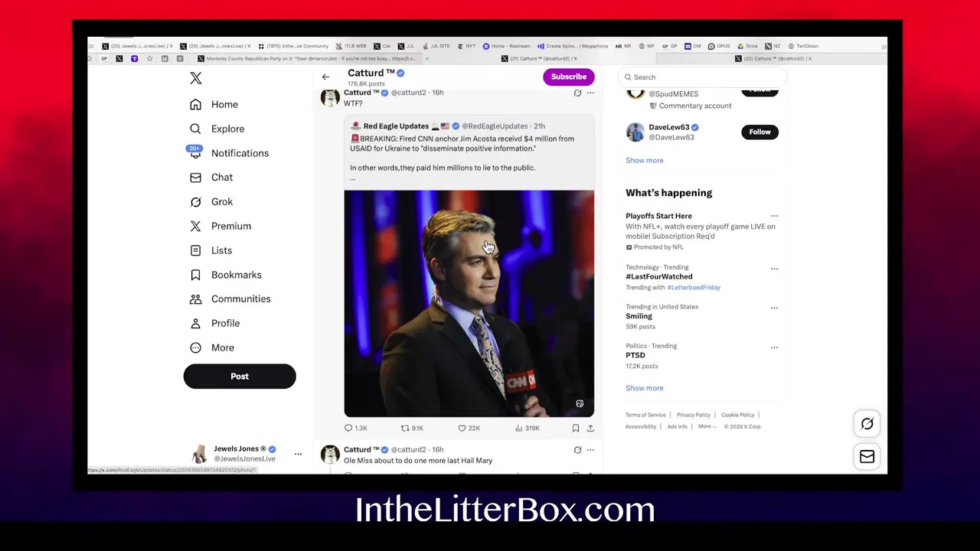Click Show more under who to follow
This screenshot has height=551, width=980.
[x=645, y=161]
